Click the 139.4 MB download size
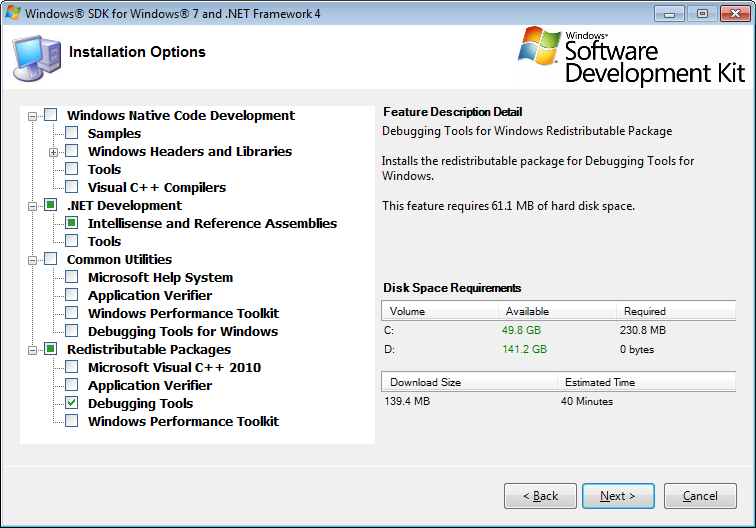This screenshot has height=528, width=756. [x=407, y=401]
